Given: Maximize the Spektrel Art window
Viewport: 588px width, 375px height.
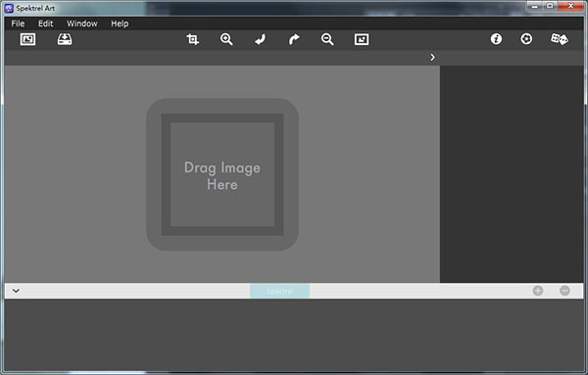Looking at the screenshot, I should click(550, 6).
